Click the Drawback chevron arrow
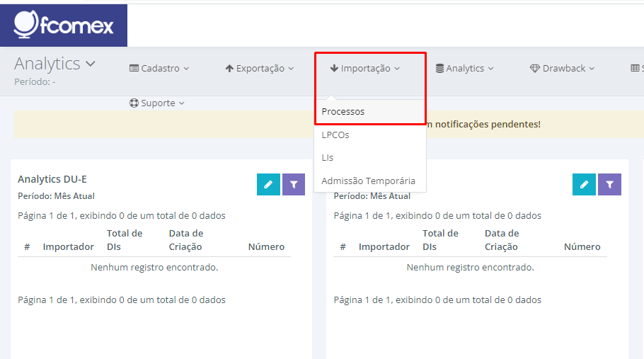Image resolution: width=644 pixels, height=359 pixels. [592, 69]
